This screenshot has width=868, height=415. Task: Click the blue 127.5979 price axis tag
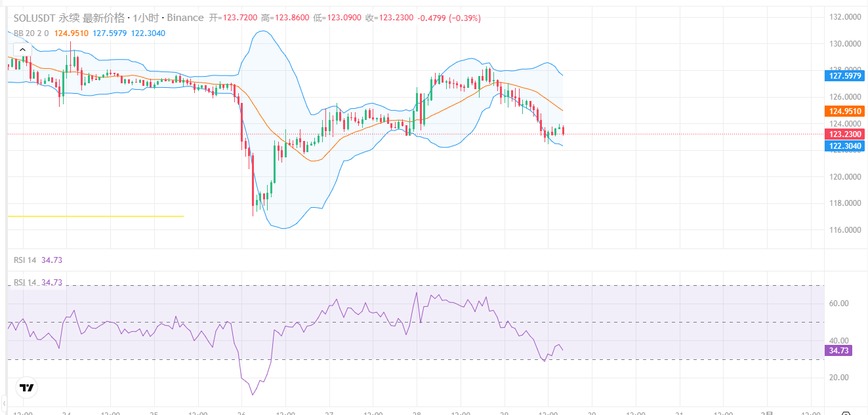pos(845,76)
